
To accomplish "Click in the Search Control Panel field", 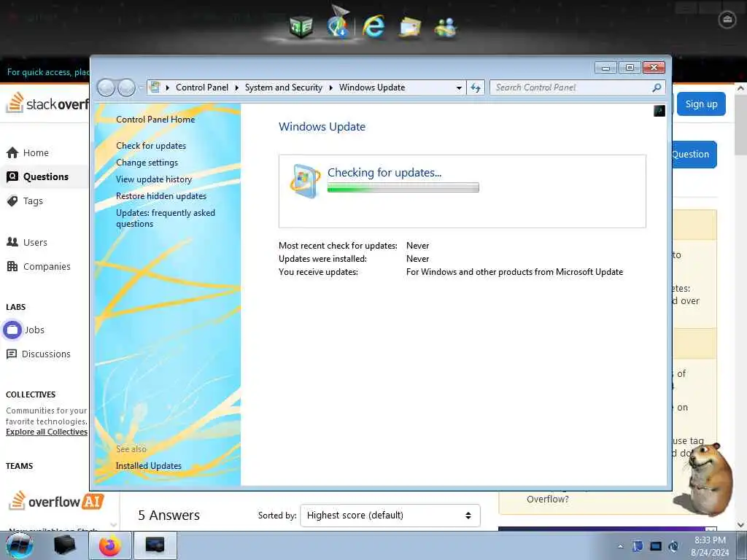I will [x=570, y=87].
